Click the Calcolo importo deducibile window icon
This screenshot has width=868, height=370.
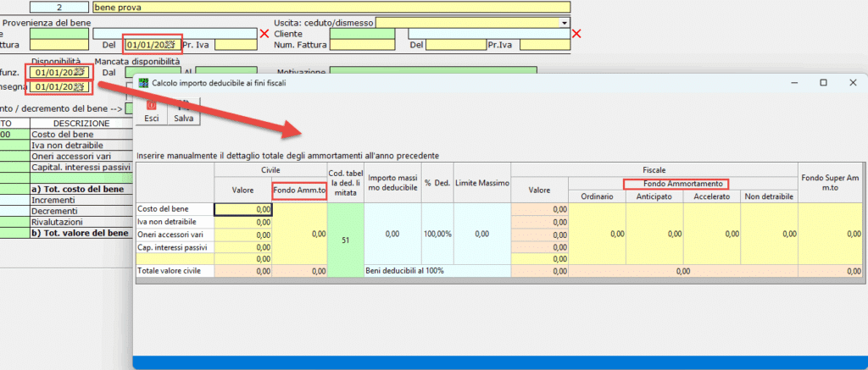143,83
